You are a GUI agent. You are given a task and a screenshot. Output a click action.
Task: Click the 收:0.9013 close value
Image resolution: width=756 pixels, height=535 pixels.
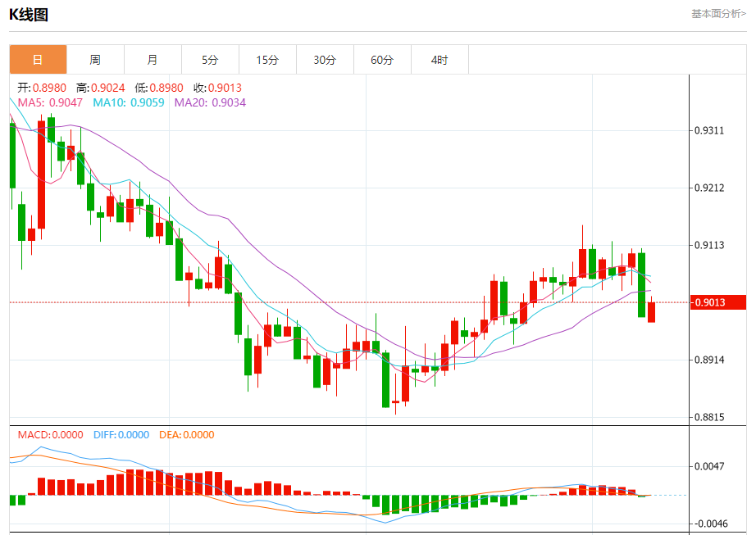click(x=217, y=88)
